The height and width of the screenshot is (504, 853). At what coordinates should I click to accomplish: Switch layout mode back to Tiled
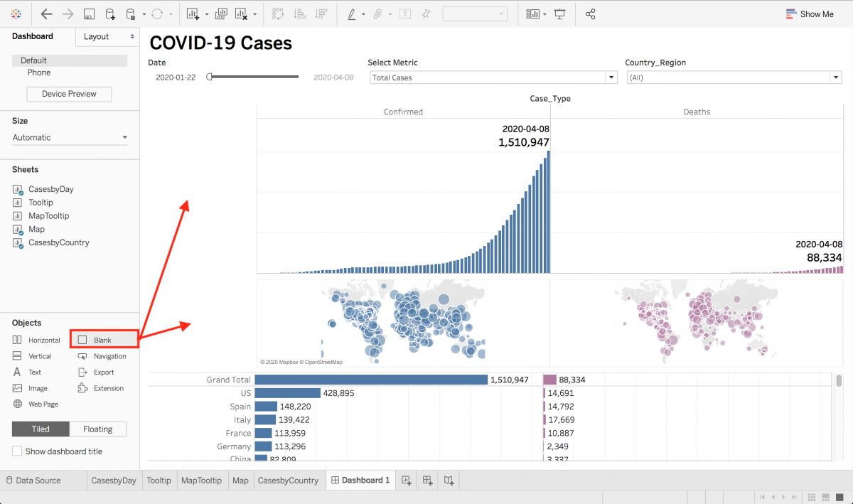40,429
